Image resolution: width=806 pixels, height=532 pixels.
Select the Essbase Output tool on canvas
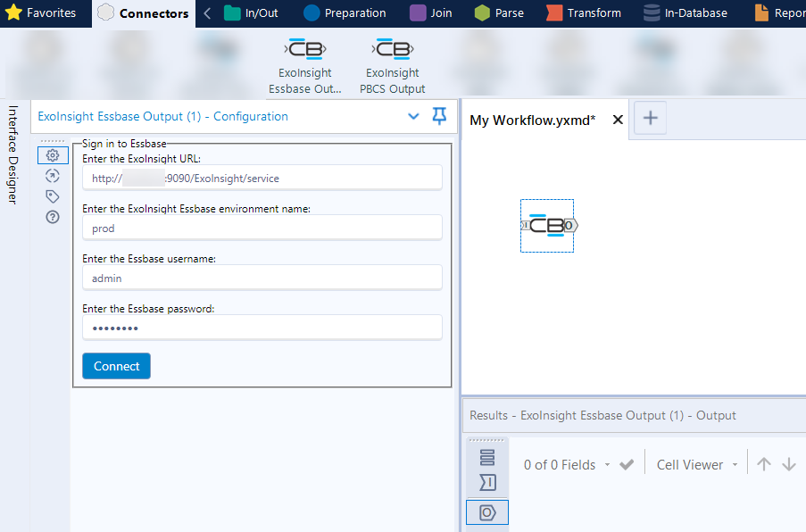click(547, 226)
